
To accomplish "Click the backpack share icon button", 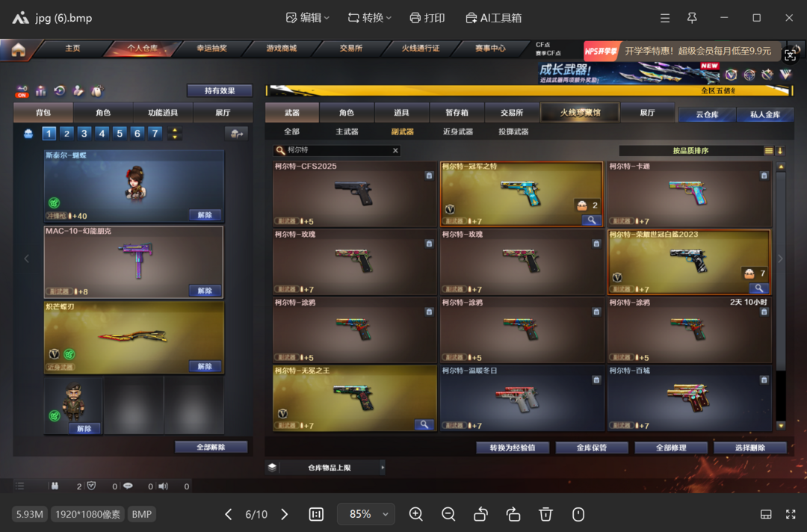I will click(x=237, y=134).
